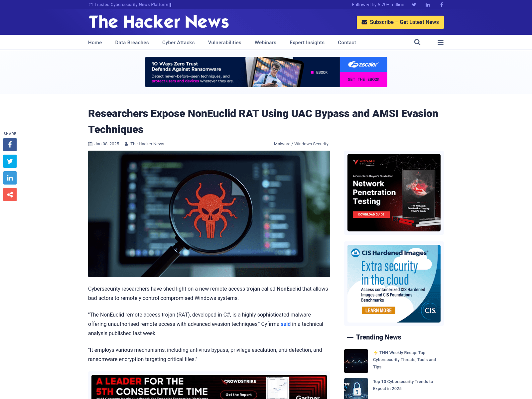Open the magnifying glass article image
This screenshot has width=532, height=399.
[209, 214]
